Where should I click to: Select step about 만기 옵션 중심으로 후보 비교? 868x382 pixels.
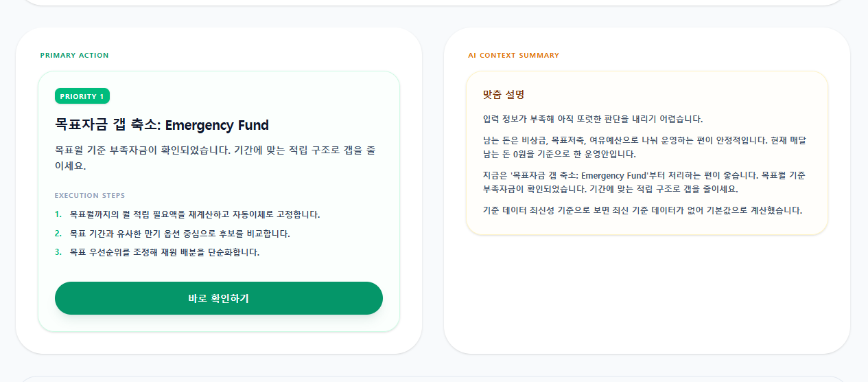point(180,234)
